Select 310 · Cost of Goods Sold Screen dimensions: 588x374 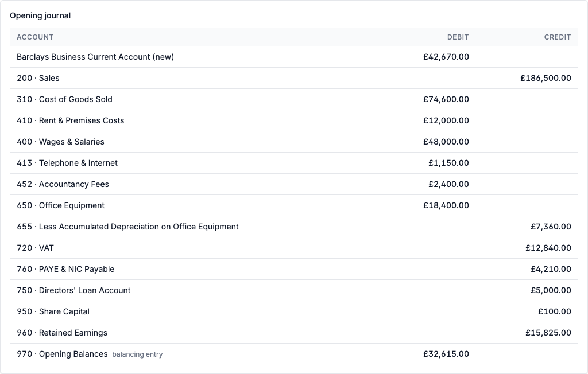(64, 99)
